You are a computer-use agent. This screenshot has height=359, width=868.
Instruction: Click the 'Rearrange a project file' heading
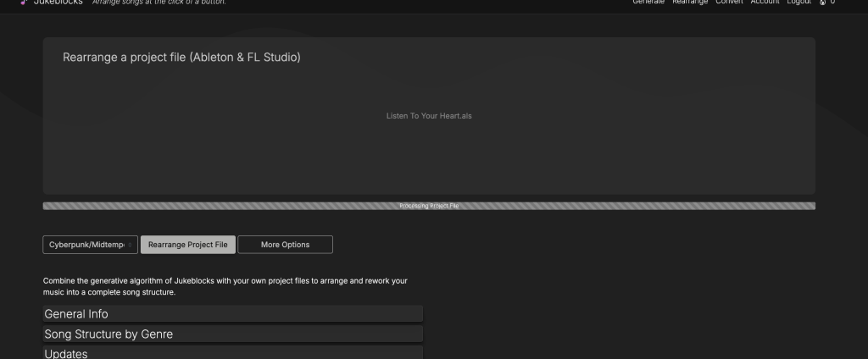point(181,58)
